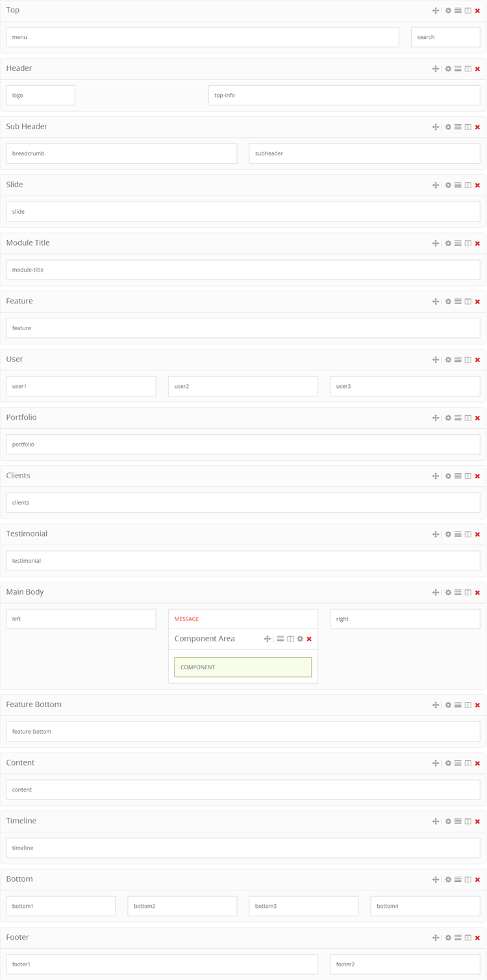This screenshot has width=487, height=980.
Task: Delete the Portfolio row with the red X
Action: click(x=477, y=418)
